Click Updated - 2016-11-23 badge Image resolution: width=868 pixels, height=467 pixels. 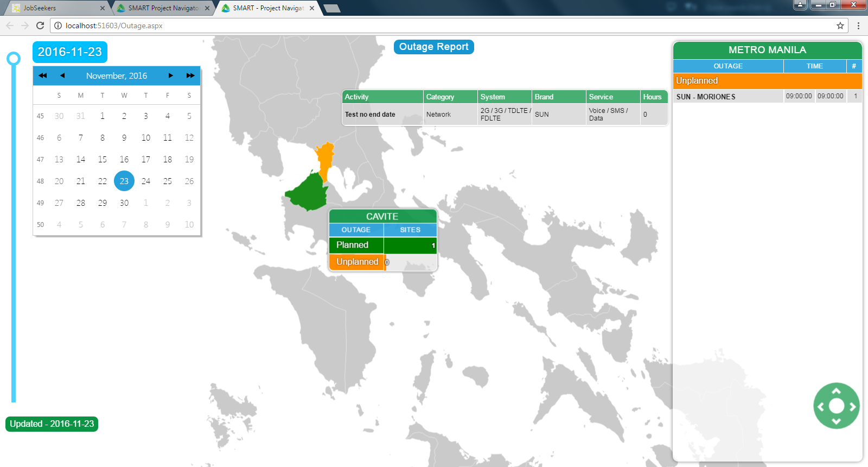click(52, 424)
